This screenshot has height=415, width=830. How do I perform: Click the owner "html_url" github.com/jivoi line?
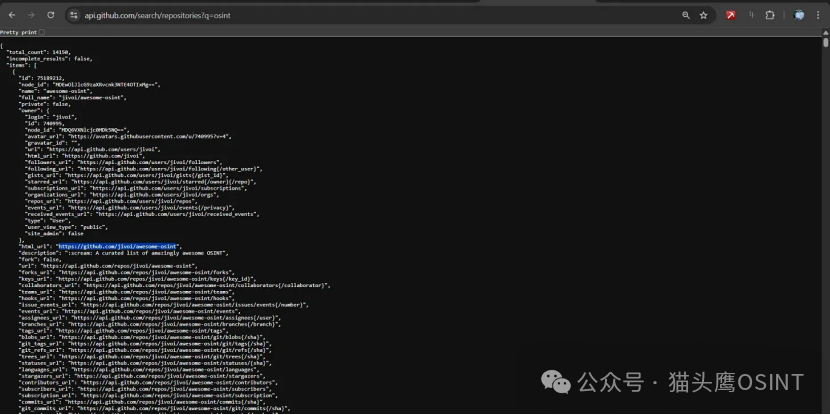pos(85,156)
